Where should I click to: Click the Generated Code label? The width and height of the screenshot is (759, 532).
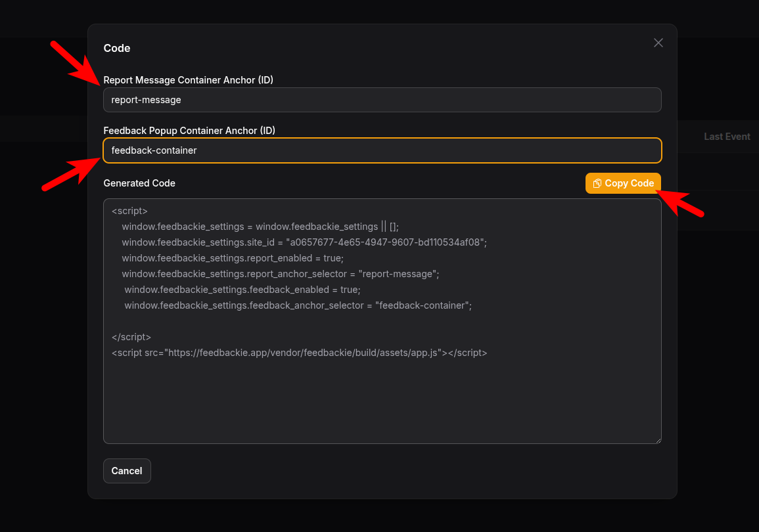139,183
